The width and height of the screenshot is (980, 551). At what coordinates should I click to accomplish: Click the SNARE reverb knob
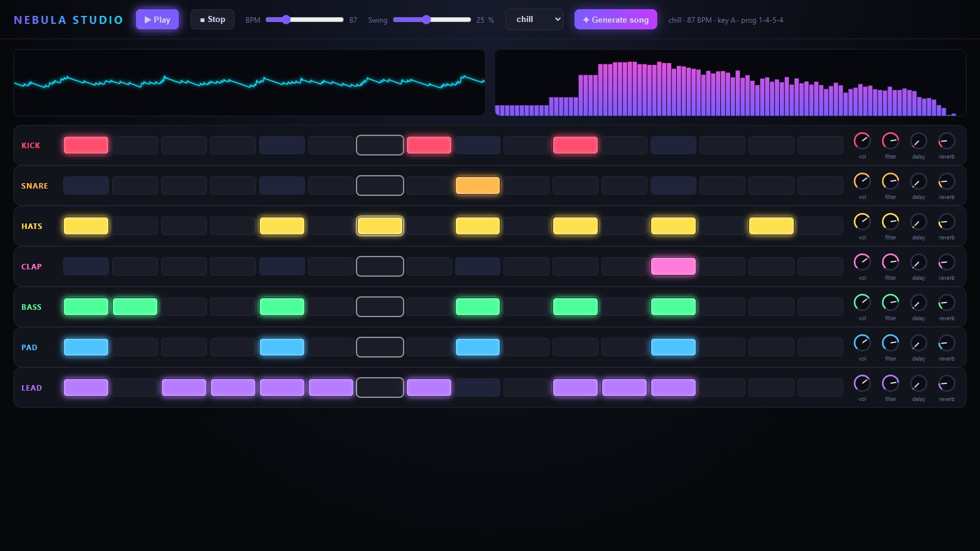pyautogui.click(x=946, y=181)
